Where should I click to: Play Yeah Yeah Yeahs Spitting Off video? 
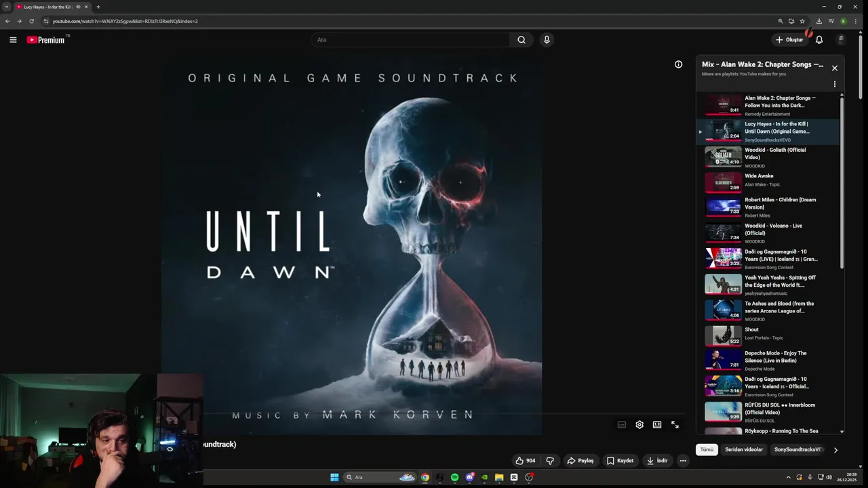pos(769,285)
